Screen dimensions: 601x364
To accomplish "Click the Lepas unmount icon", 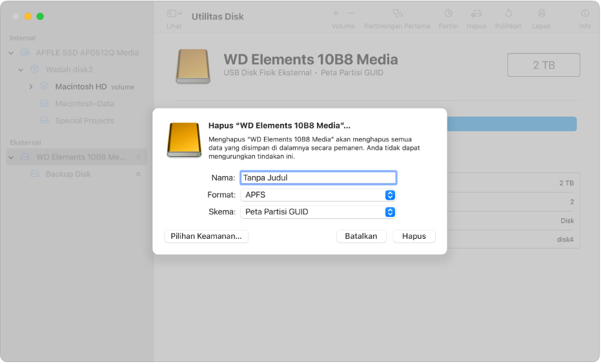I will pyautogui.click(x=541, y=14).
